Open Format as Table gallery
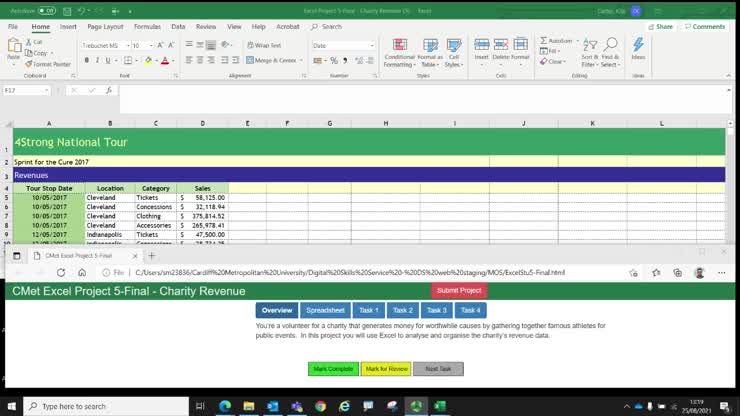740x416 pixels. [x=430, y=53]
